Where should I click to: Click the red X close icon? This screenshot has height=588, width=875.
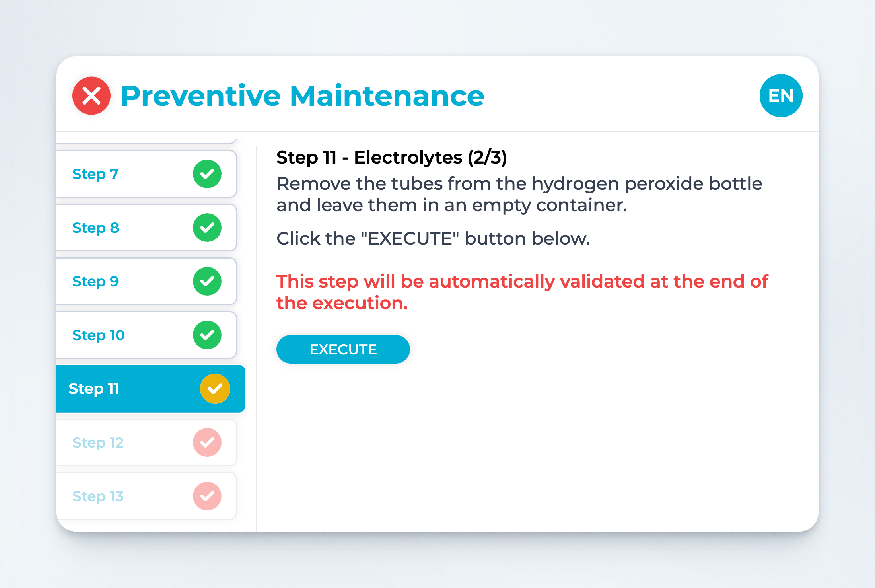pos(91,96)
